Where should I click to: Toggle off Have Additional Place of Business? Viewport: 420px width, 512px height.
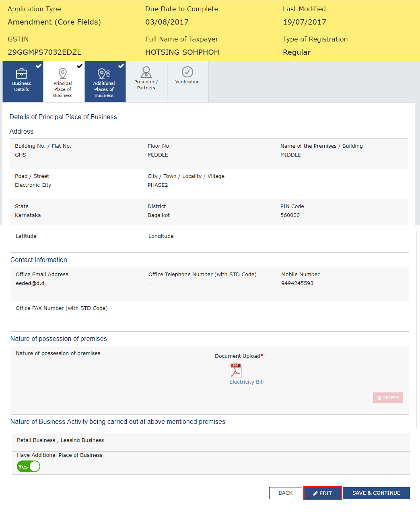[x=28, y=466]
